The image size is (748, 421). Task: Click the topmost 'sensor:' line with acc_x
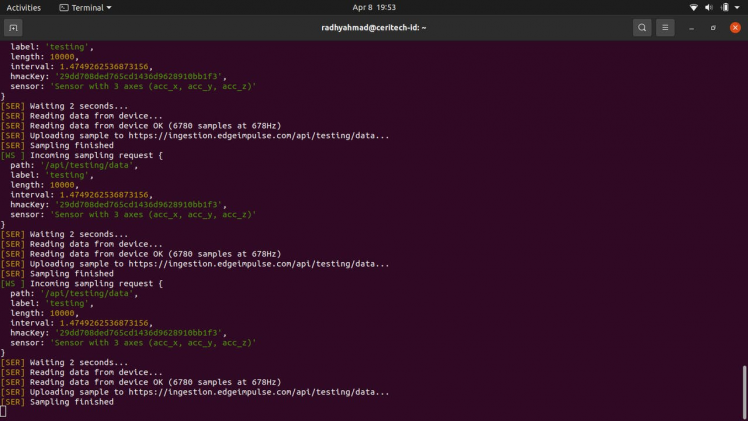click(133, 86)
